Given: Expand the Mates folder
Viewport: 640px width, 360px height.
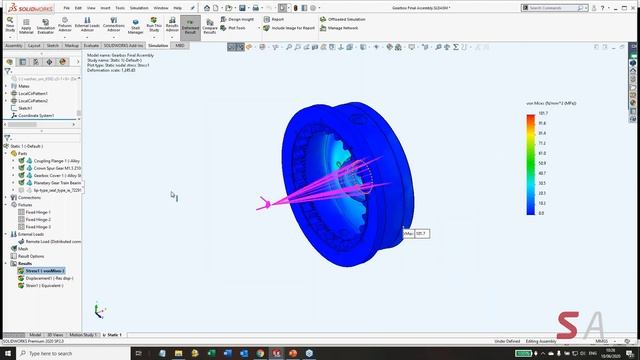Looking at the screenshot, I should [x=6, y=86].
